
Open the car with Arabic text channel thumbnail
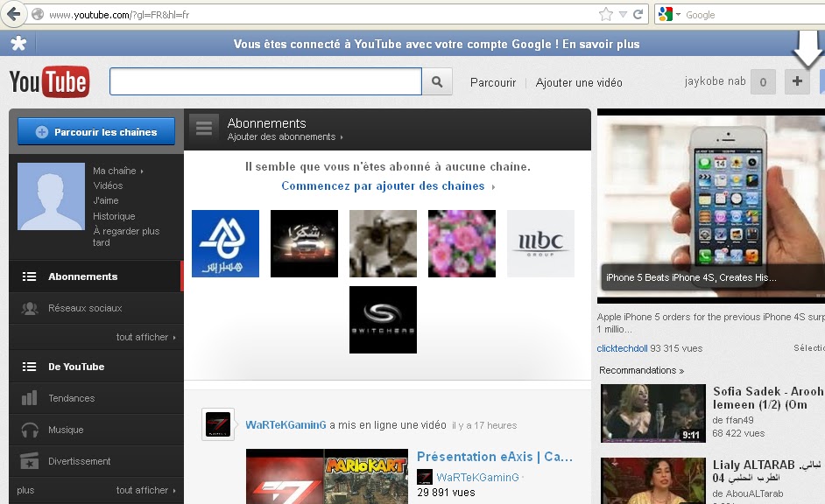[x=304, y=243]
